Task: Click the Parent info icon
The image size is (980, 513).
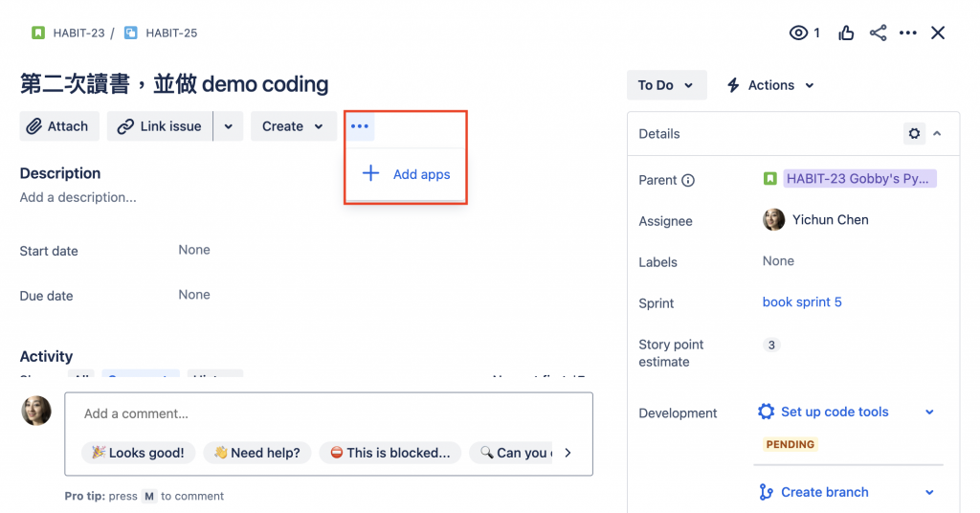Action: (x=688, y=180)
